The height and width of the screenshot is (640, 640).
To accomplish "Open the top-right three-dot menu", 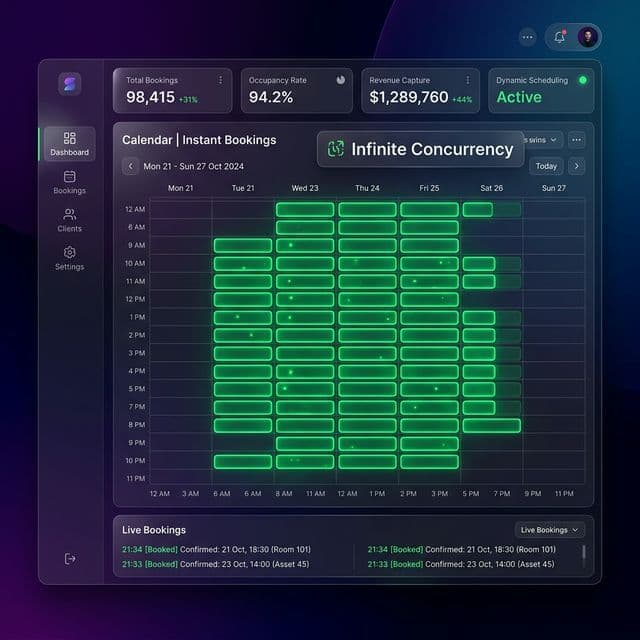I will pos(528,37).
